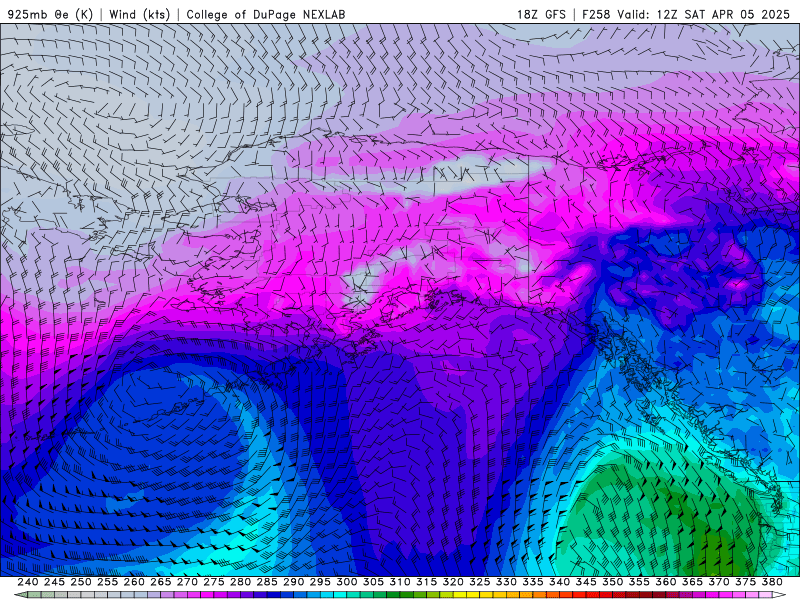The image size is (800, 600).
Task: Click the "F258" forecast hour text
Action: (x=596, y=14)
